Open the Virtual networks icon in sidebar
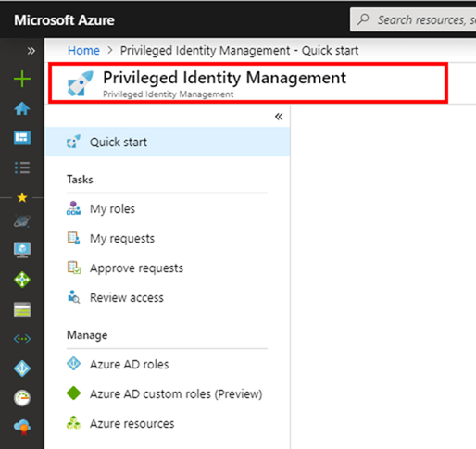The image size is (476, 449). 22,339
